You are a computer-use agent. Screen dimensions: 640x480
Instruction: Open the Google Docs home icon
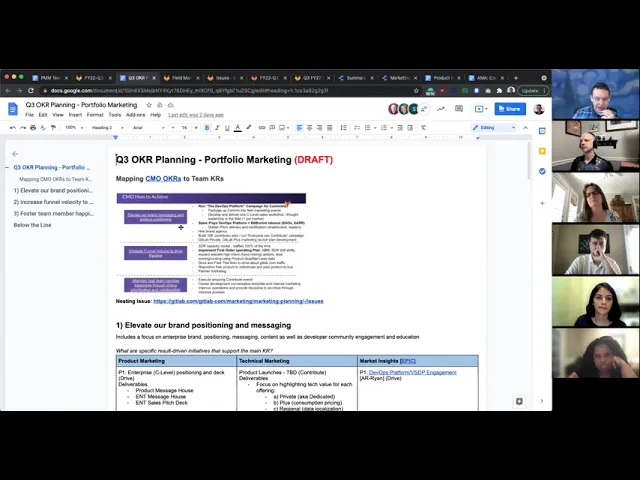13,109
